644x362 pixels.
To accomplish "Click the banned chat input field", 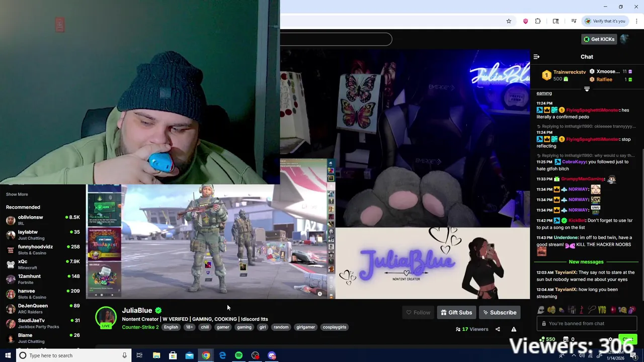I will (587, 324).
